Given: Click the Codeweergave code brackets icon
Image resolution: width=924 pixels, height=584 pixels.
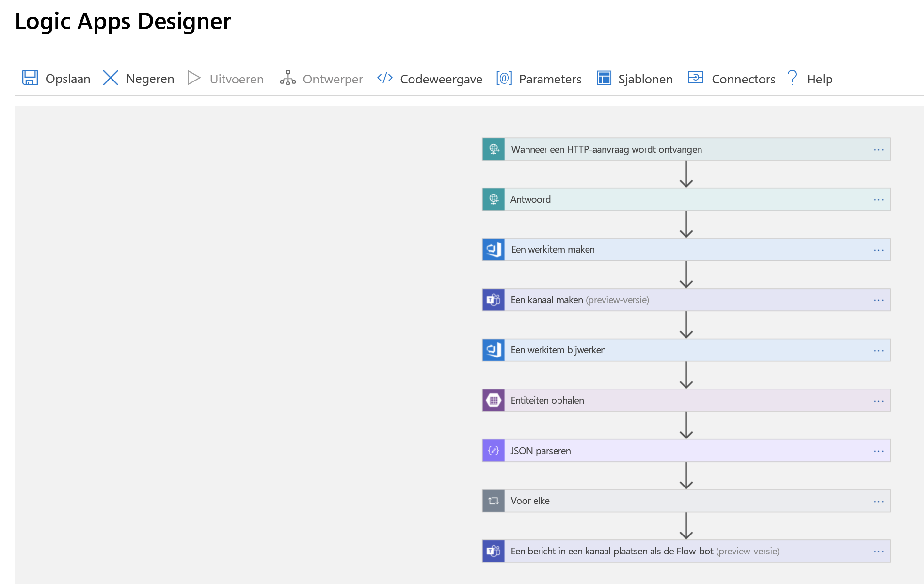Looking at the screenshot, I should [x=385, y=78].
